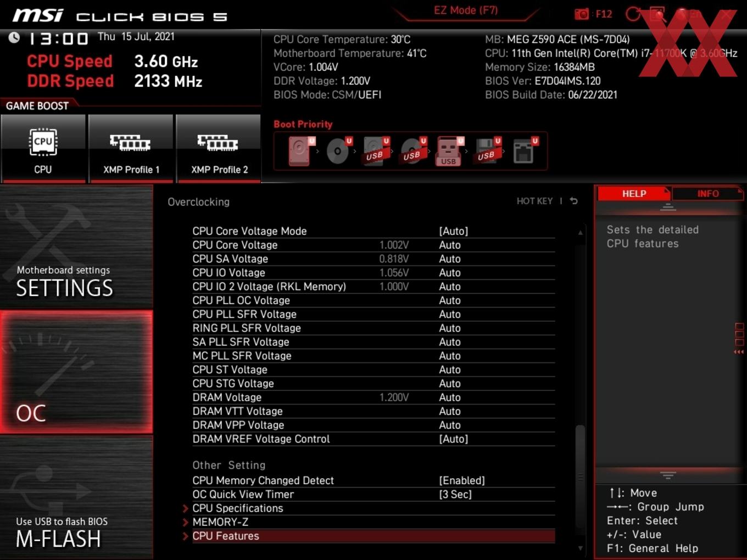The image size is (747, 560).
Task: Switch to the INFO tab
Action: [x=707, y=193]
